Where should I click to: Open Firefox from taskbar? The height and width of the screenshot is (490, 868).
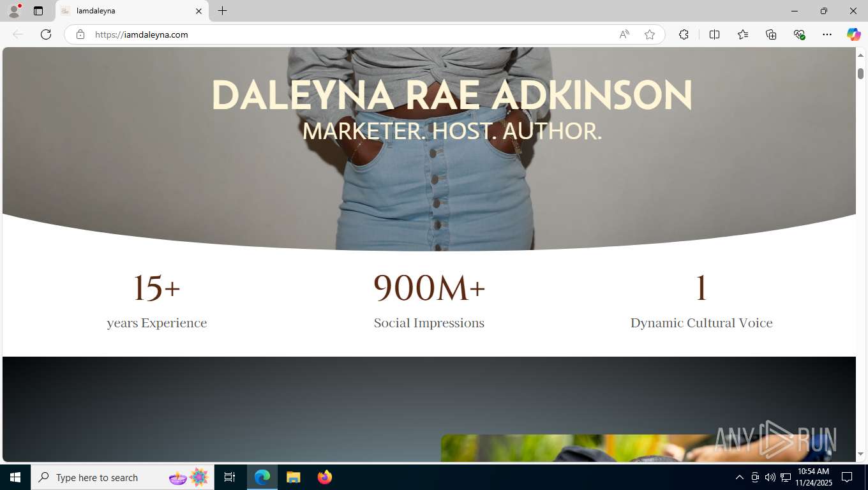(325, 477)
